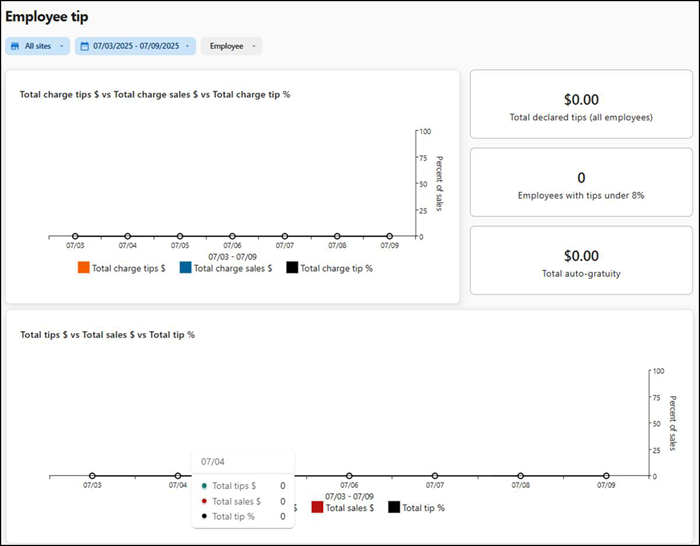Toggle the Total sales $ legend swatch
The image size is (700, 546).
317,507
